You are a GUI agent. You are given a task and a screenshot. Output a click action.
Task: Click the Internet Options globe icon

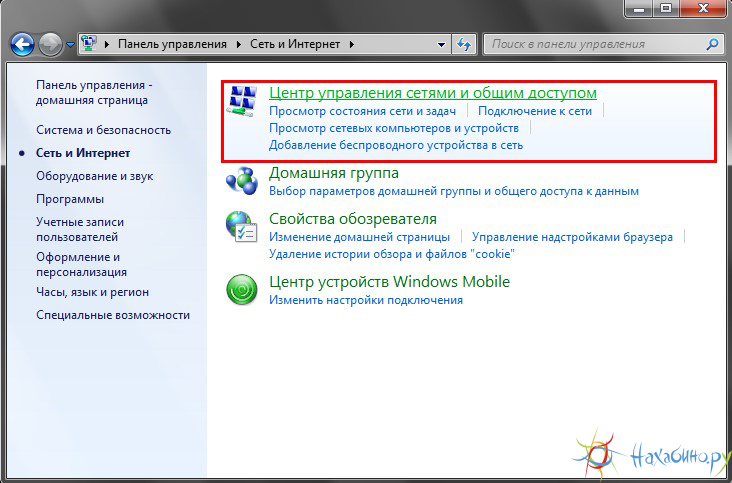click(x=242, y=227)
